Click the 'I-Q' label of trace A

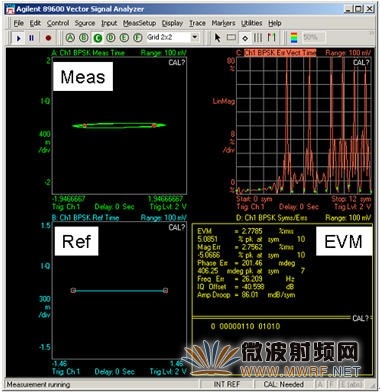46,101
